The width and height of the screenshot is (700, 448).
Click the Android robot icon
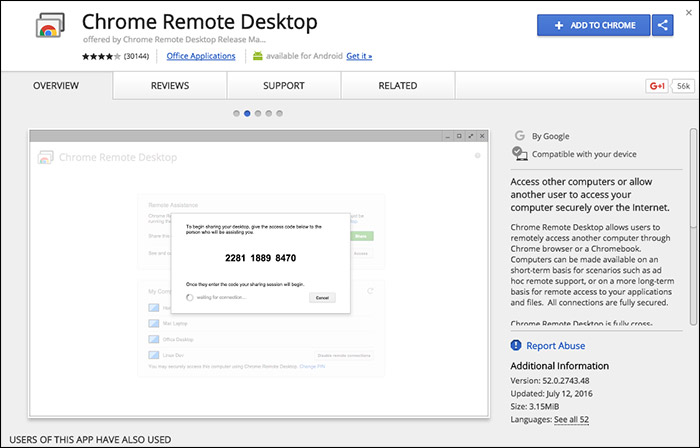click(258, 56)
